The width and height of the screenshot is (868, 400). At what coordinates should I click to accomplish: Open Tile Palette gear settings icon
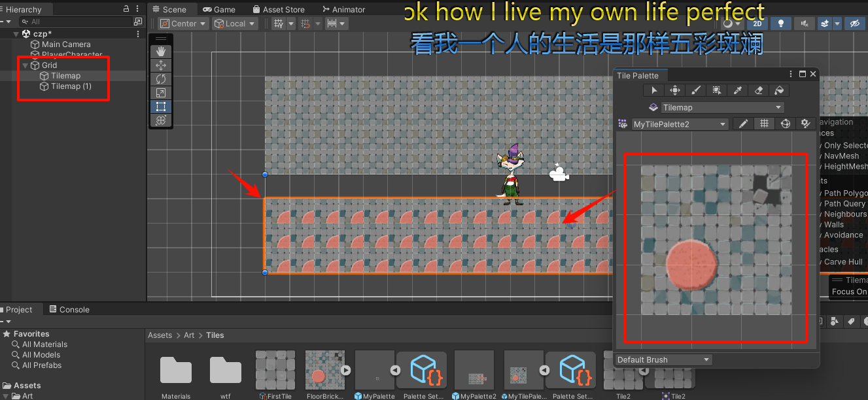point(806,124)
